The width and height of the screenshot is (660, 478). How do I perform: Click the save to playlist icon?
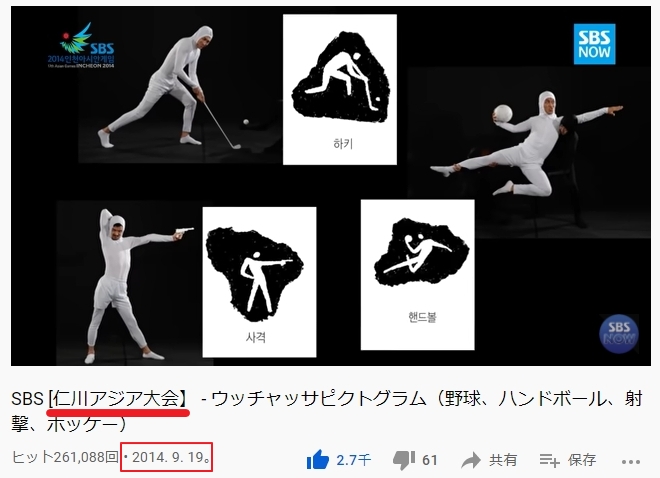(550, 460)
